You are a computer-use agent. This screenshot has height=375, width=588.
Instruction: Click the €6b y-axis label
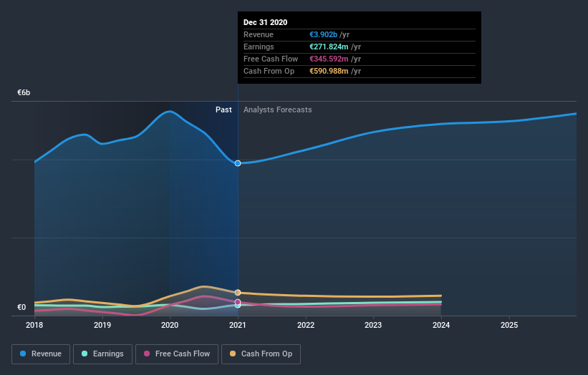(x=24, y=92)
